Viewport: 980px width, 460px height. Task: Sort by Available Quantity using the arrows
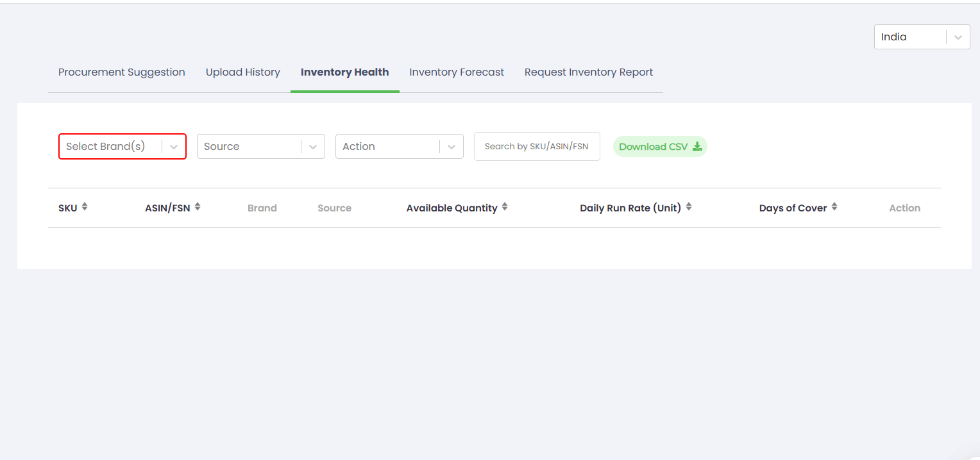pos(505,207)
